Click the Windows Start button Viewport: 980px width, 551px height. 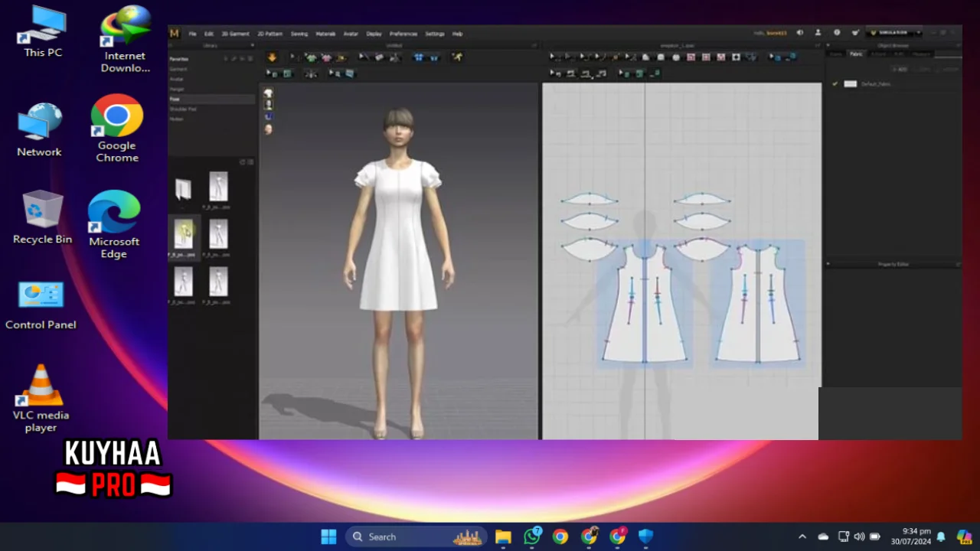click(x=328, y=536)
